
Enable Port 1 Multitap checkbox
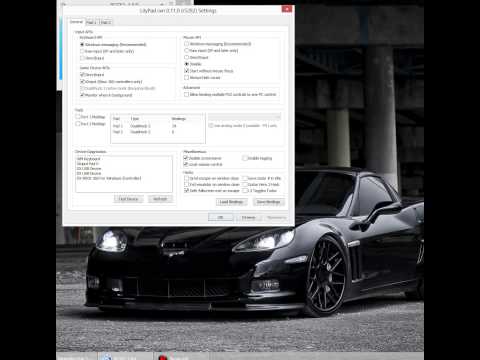(90, 117)
